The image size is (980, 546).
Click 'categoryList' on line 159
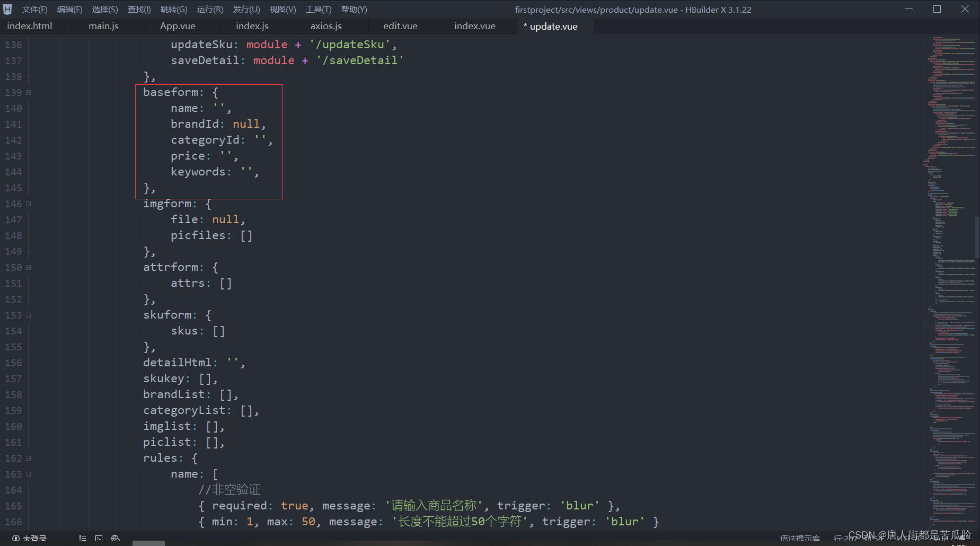click(x=184, y=410)
